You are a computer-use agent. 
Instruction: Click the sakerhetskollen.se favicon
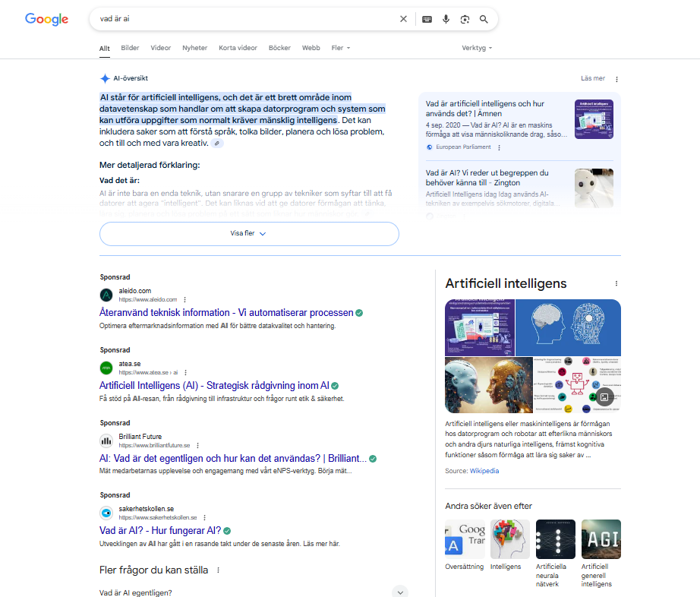[x=106, y=513]
